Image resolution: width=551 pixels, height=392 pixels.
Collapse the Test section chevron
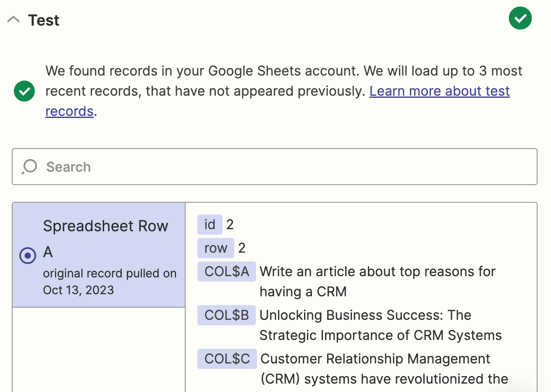pos(13,20)
